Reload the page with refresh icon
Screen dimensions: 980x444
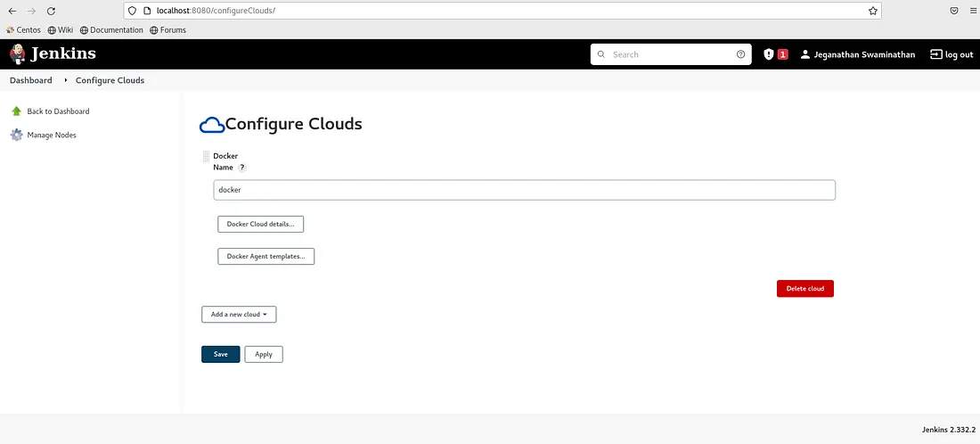point(52,11)
